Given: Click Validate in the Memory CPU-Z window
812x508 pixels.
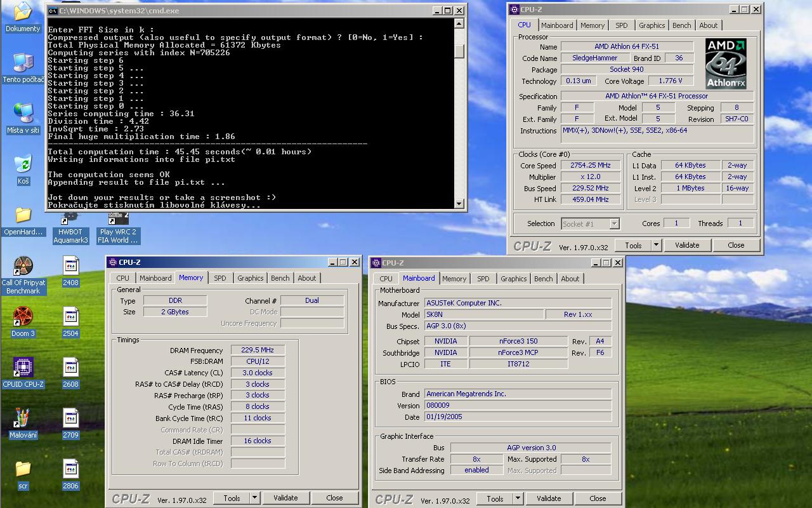Looking at the screenshot, I should (x=285, y=498).
